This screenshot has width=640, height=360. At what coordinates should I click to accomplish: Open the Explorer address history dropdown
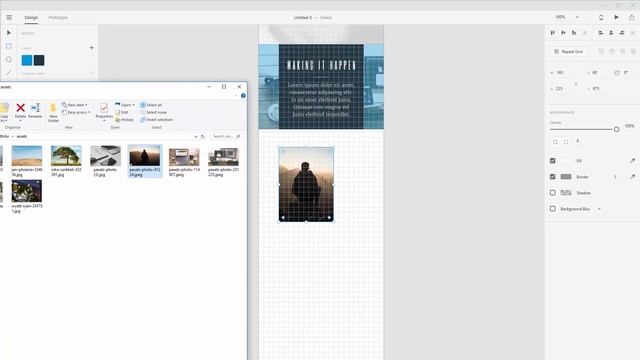click(196, 136)
